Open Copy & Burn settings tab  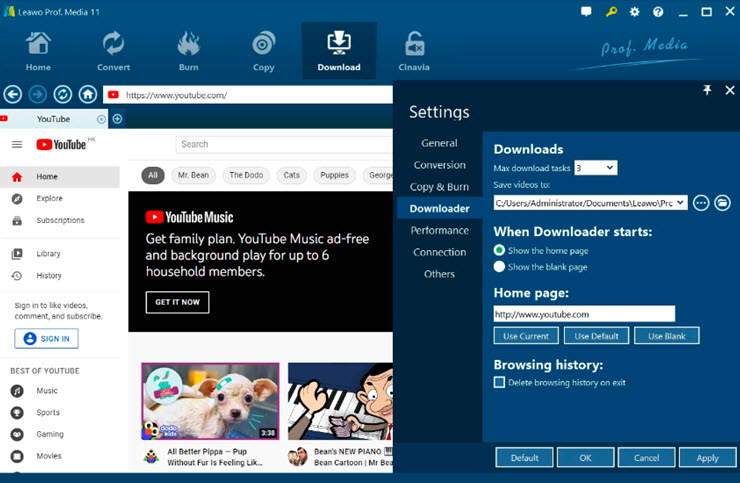pyautogui.click(x=439, y=186)
